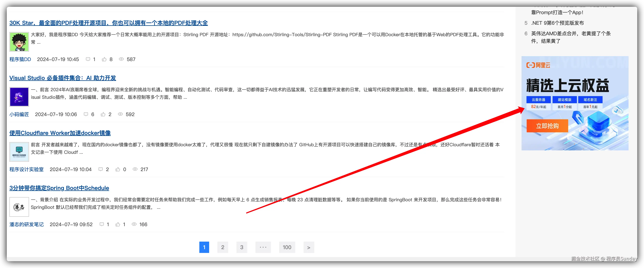Open article Visual Studio 必备插件集合
The image size is (644, 268).
[x=63, y=78]
